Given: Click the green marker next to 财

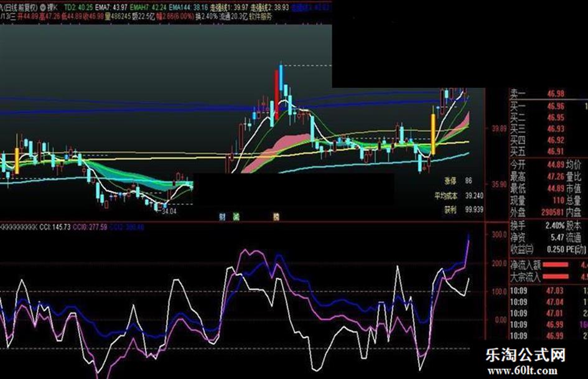Looking at the screenshot, I should pyautogui.click(x=236, y=217).
